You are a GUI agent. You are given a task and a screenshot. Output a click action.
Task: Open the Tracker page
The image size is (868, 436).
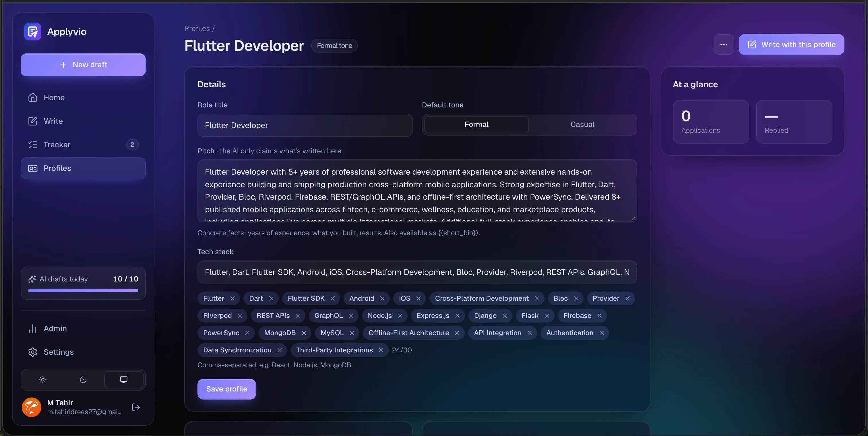83,145
